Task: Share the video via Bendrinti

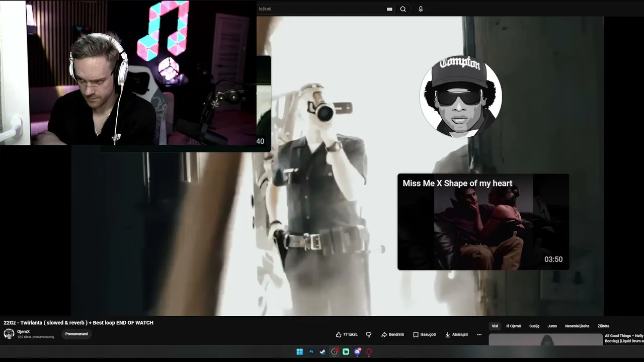Action: (392, 334)
